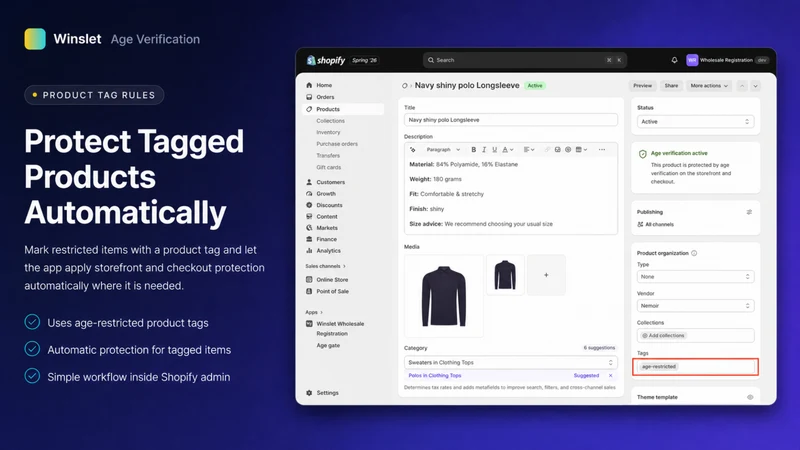Viewport: 800px width, 450px height.
Task: Toggle italic formatting in description
Action: (x=484, y=149)
